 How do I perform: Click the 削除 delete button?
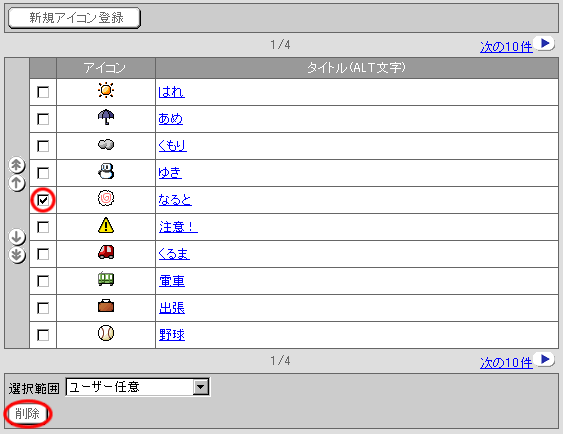point(27,414)
